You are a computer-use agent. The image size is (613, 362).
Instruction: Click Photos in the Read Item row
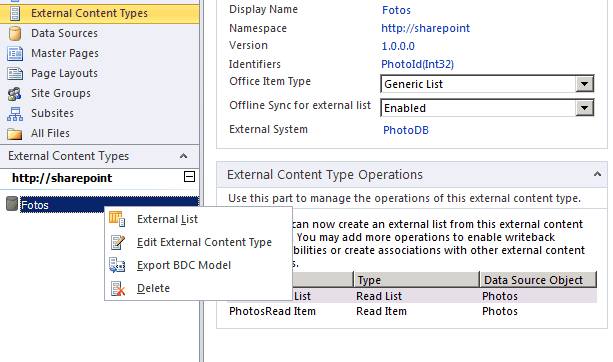tap(500, 311)
